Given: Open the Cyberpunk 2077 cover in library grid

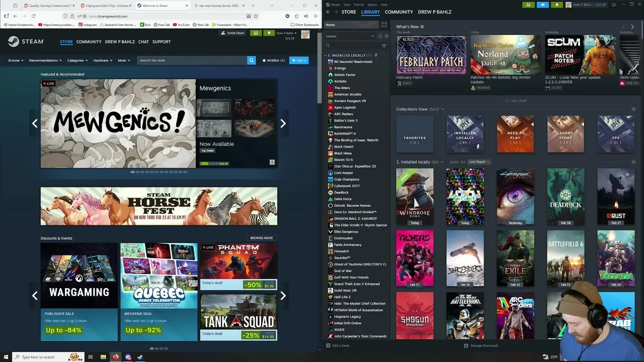Looking at the screenshot, I should (515, 197).
